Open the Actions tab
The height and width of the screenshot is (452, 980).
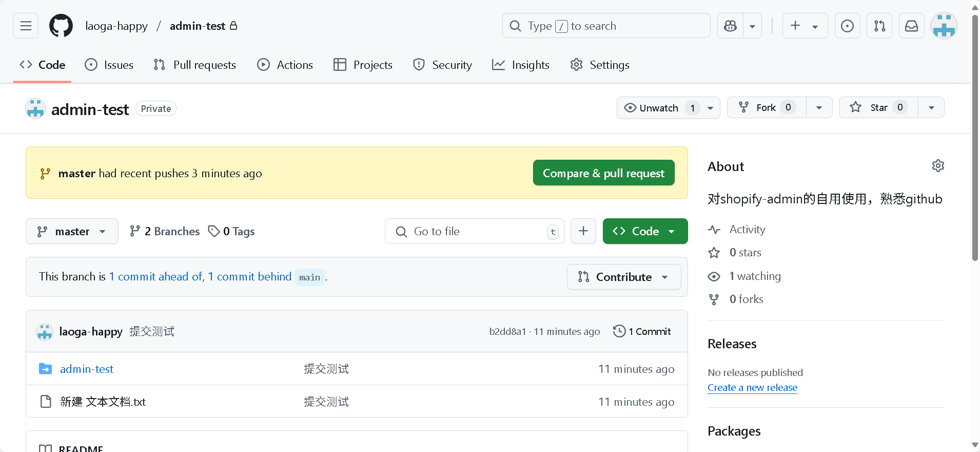pyautogui.click(x=285, y=65)
